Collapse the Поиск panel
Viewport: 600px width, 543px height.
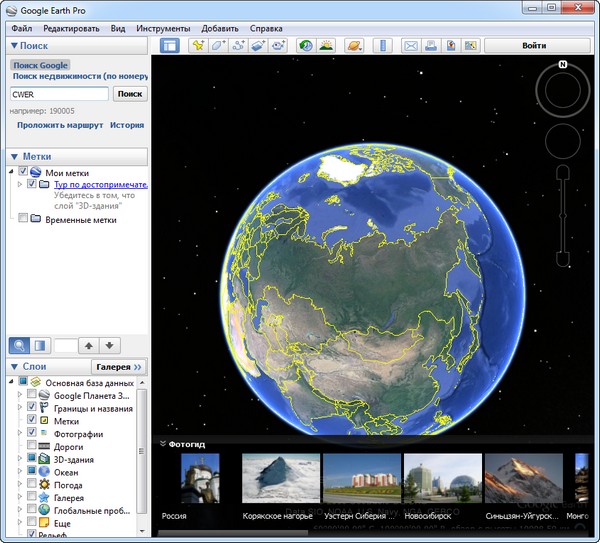pyautogui.click(x=14, y=46)
